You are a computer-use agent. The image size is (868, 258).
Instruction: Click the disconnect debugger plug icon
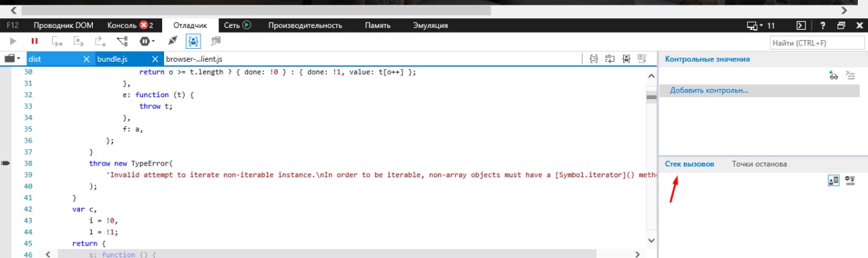172,41
